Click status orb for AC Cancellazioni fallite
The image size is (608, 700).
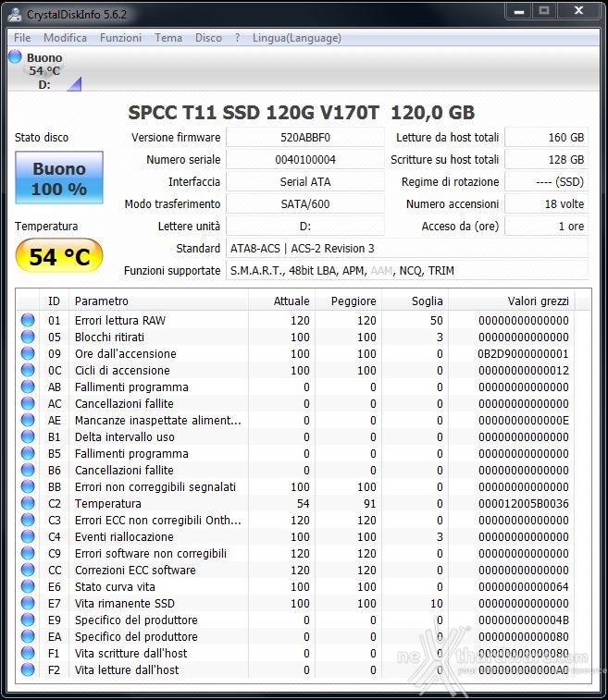28,403
